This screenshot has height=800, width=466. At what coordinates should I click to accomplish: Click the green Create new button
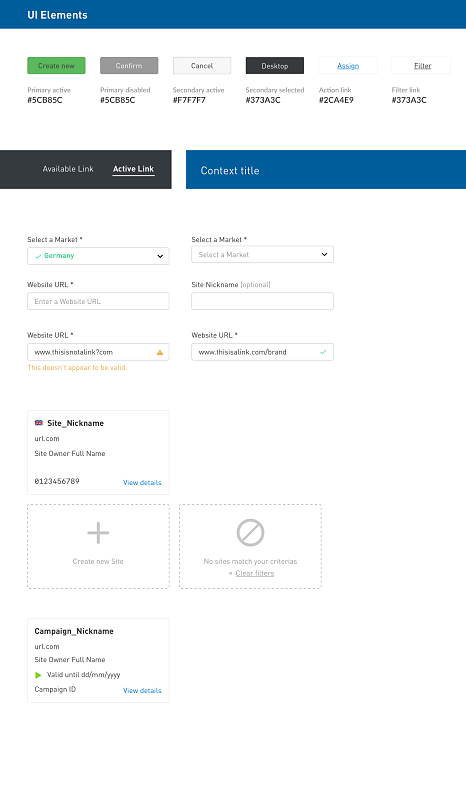click(x=56, y=66)
